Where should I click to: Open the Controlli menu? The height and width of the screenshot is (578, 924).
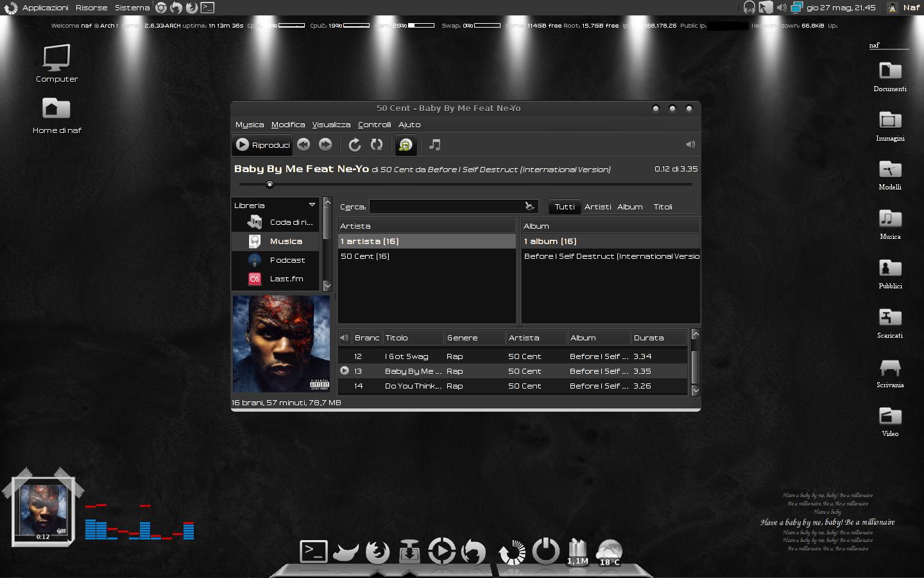[x=375, y=125]
